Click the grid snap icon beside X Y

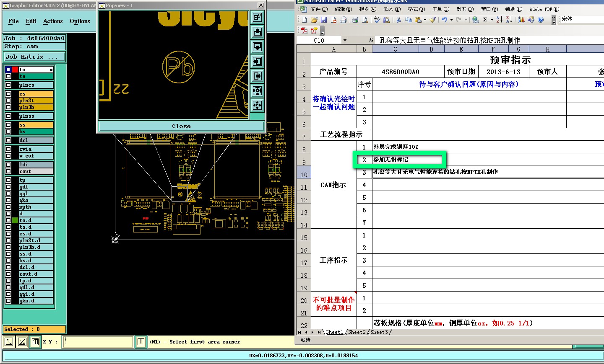pyautogui.click(x=35, y=342)
